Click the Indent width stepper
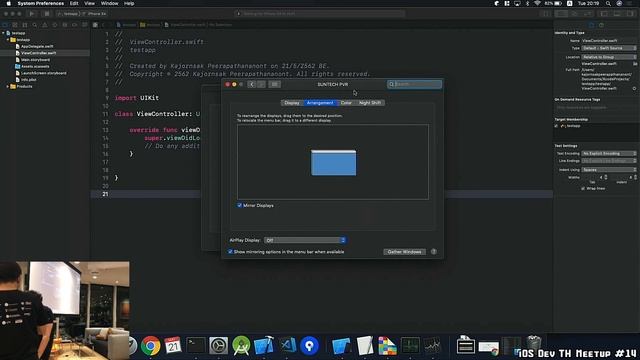This screenshot has width=640, height=360. click(636, 177)
